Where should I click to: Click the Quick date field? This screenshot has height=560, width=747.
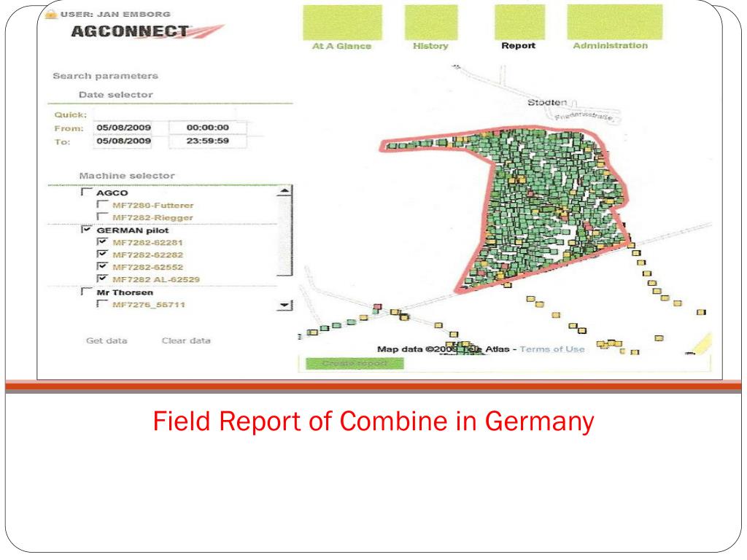tap(164, 114)
